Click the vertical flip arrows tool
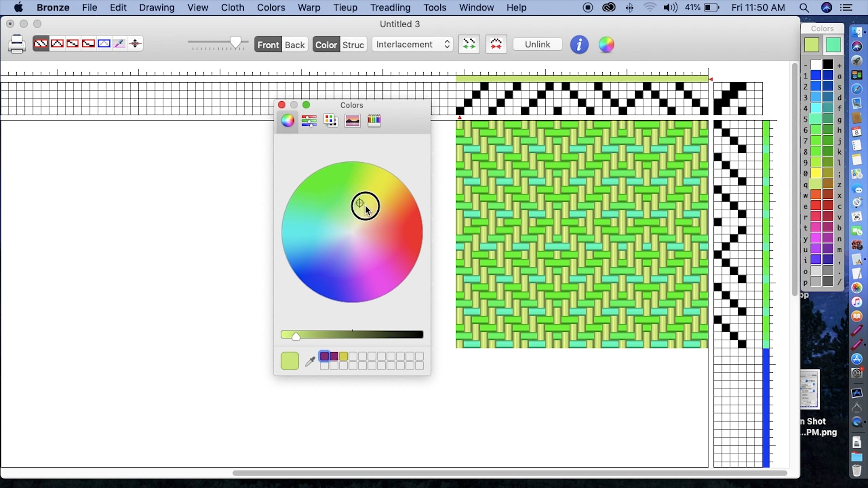The width and height of the screenshot is (868, 488). click(x=135, y=43)
